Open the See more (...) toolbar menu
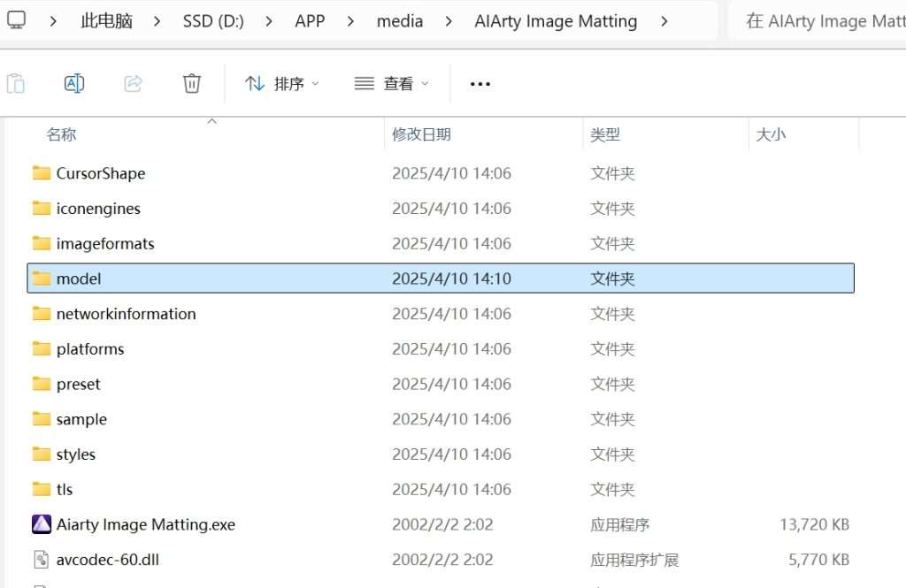Viewport: 906px width, 588px height. (x=480, y=83)
